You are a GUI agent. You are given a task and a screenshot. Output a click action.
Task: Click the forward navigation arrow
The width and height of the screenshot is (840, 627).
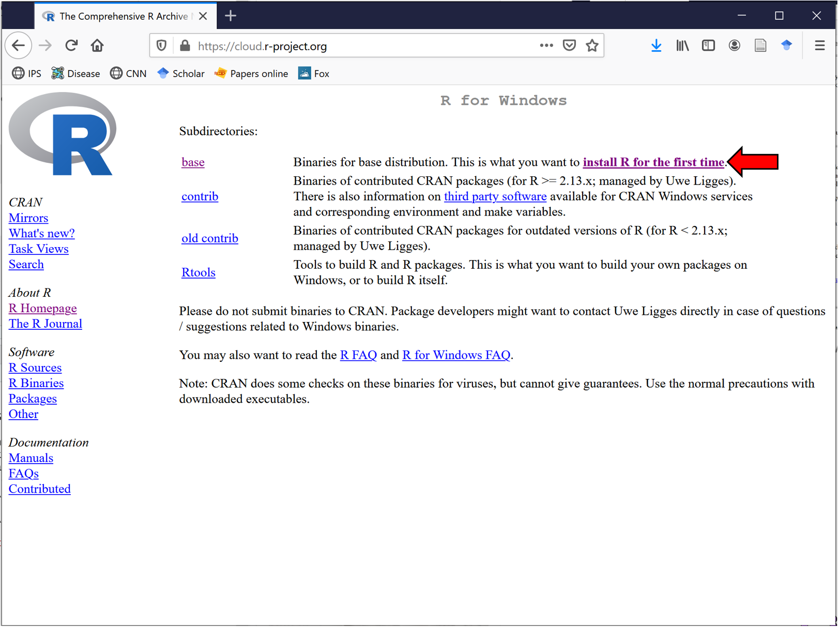click(x=45, y=45)
